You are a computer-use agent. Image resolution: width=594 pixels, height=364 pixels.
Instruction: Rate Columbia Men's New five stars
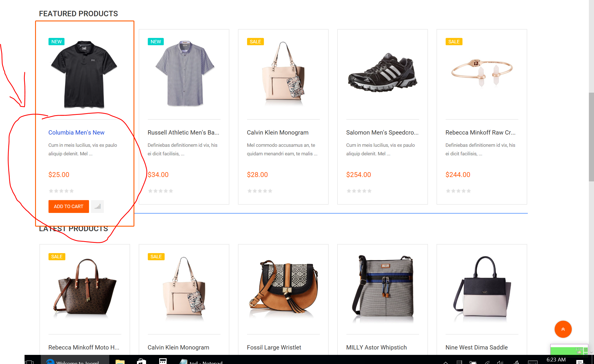tap(72, 191)
